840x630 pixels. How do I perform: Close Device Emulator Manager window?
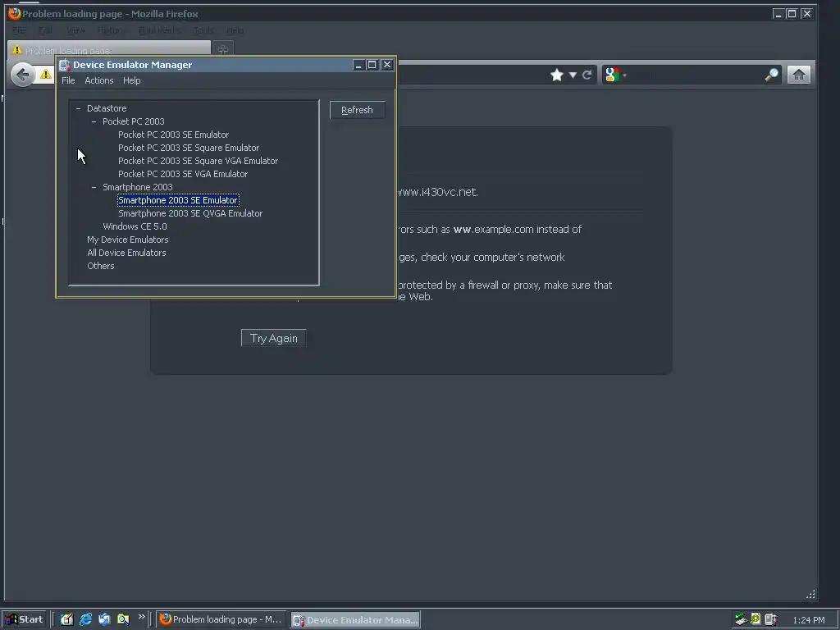click(x=387, y=65)
